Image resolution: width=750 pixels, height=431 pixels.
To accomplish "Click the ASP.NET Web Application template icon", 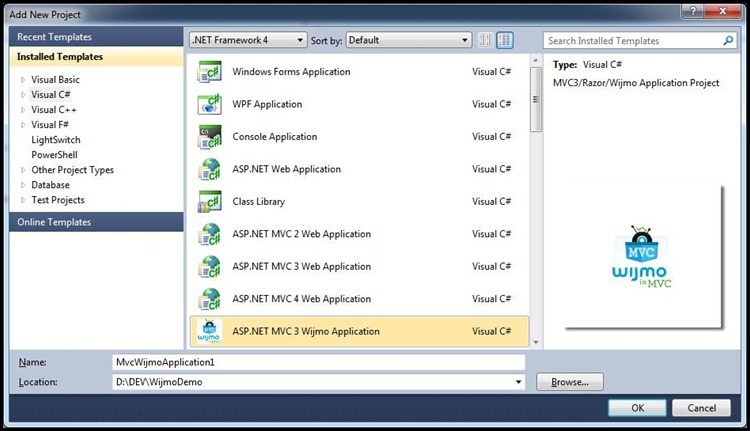I will pos(210,169).
